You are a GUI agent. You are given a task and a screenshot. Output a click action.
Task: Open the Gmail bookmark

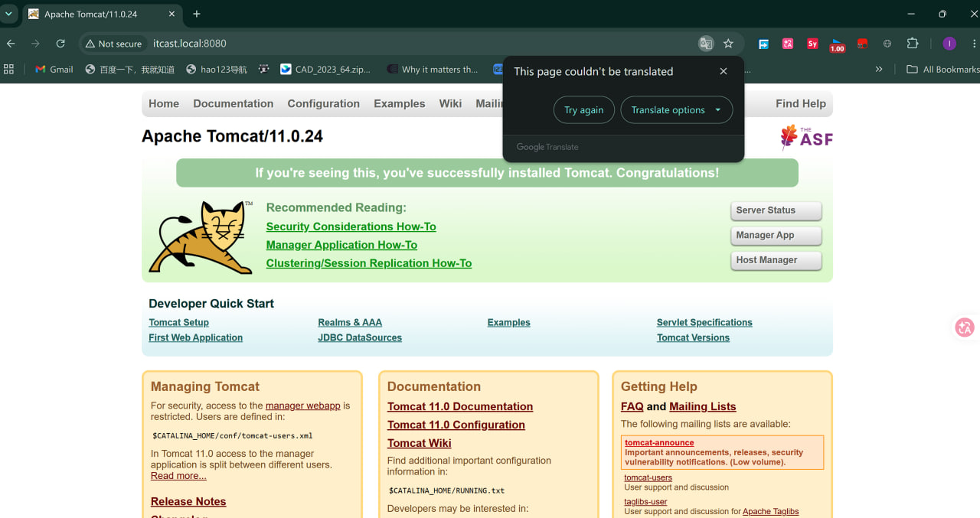54,69
